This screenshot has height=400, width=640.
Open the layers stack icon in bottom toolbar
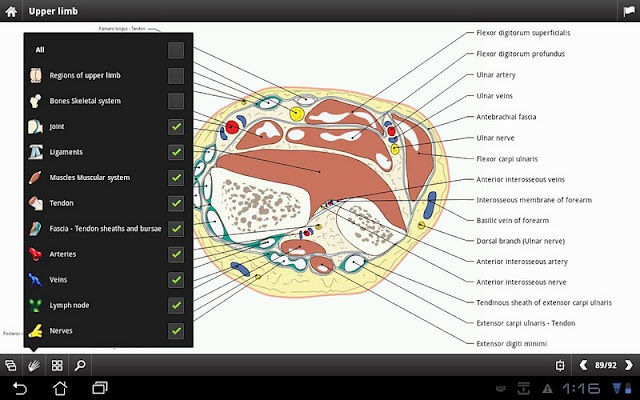coord(11,365)
